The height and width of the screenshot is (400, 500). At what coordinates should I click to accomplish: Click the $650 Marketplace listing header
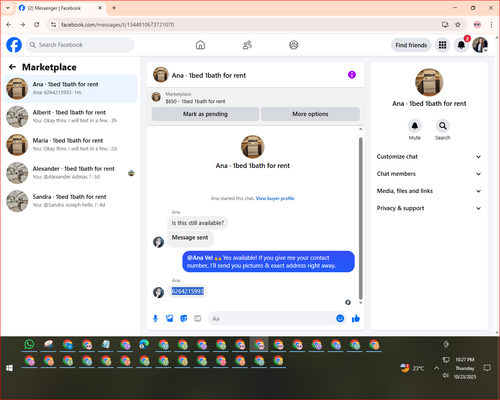point(256,97)
